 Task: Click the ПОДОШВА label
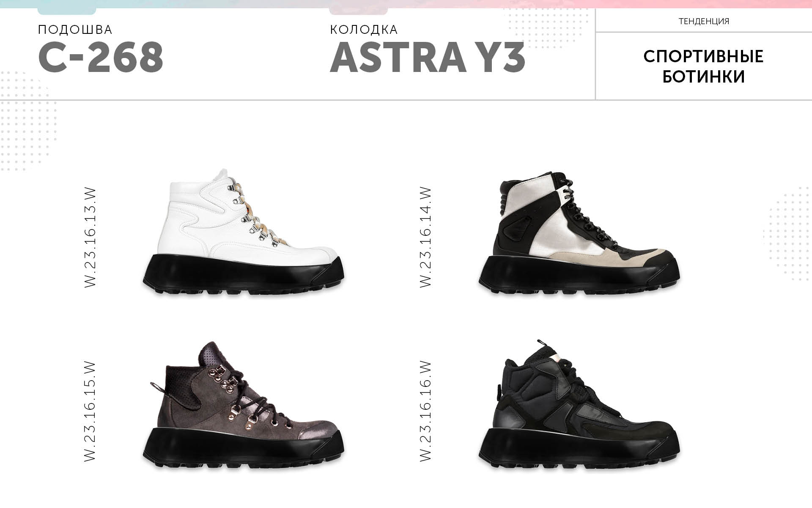(x=75, y=30)
